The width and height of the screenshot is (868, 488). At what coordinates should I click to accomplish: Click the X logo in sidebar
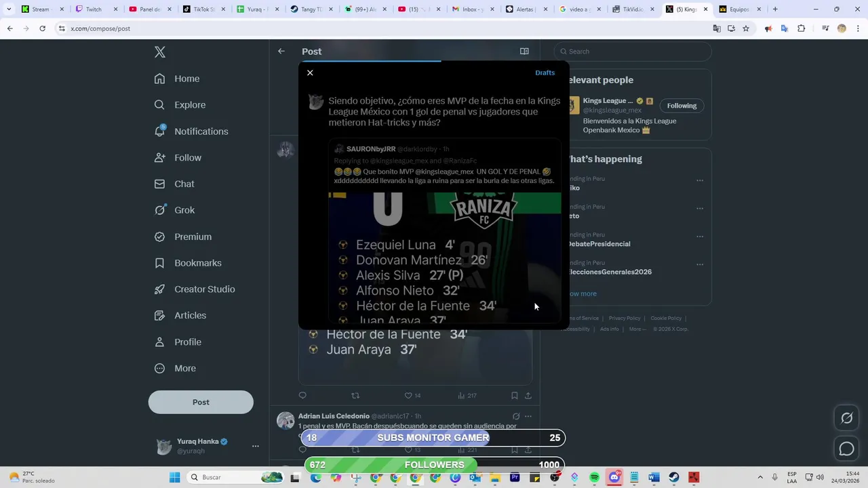pyautogui.click(x=159, y=52)
